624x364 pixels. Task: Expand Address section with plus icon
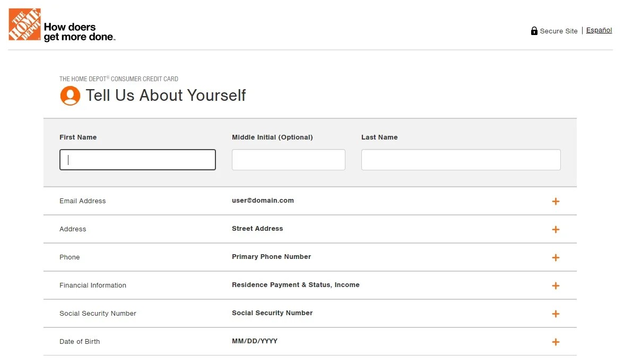point(556,230)
